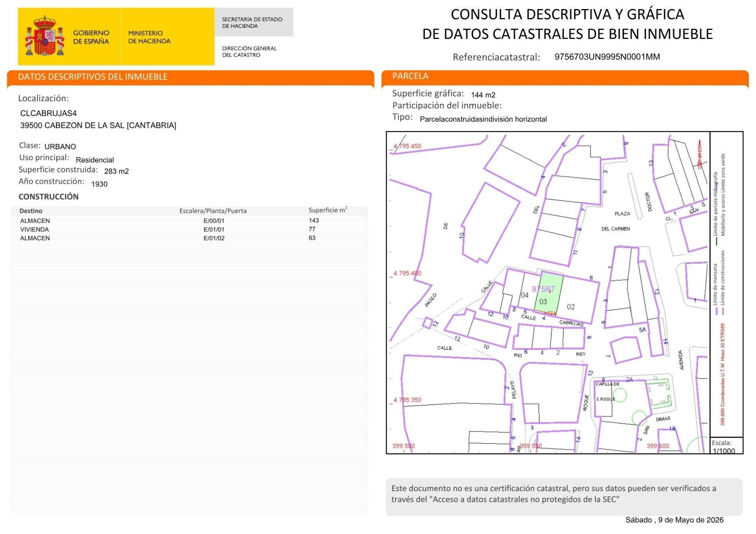Click 'DIRECCIÓN GENERAL DEL CATASTRO' text
This screenshot has height=534, width=756.
(x=249, y=52)
